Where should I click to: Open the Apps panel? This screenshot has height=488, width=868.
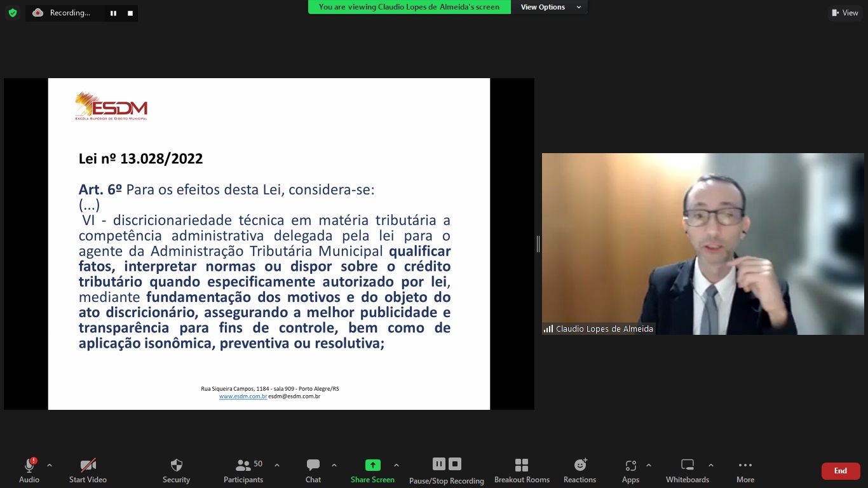(x=630, y=471)
